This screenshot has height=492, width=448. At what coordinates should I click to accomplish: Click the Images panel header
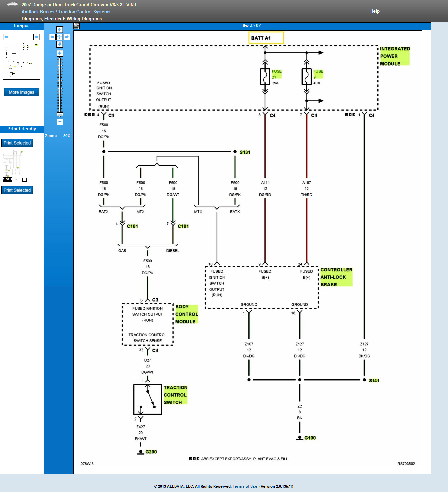22,26
